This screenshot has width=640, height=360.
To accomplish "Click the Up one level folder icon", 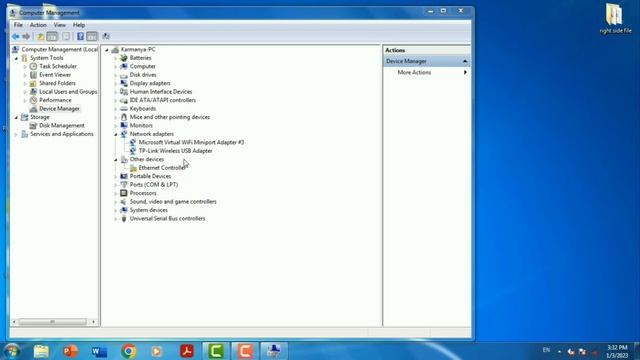I will click(40, 36).
